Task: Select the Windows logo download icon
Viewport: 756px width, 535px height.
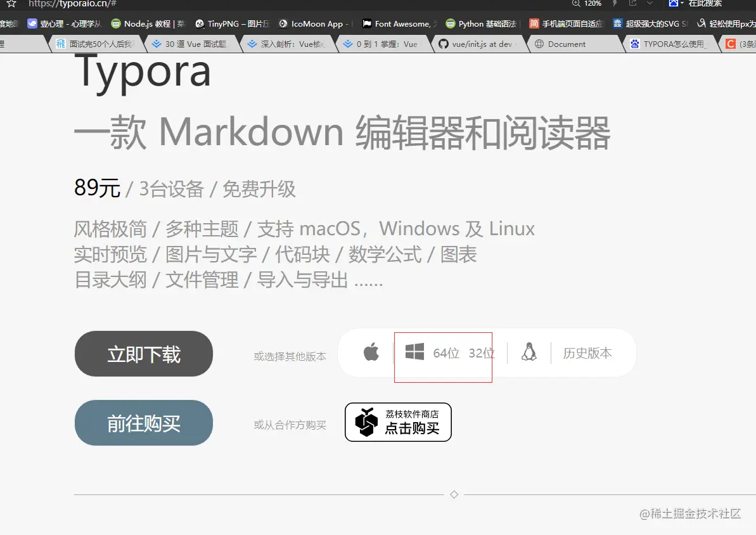Action: coord(414,352)
